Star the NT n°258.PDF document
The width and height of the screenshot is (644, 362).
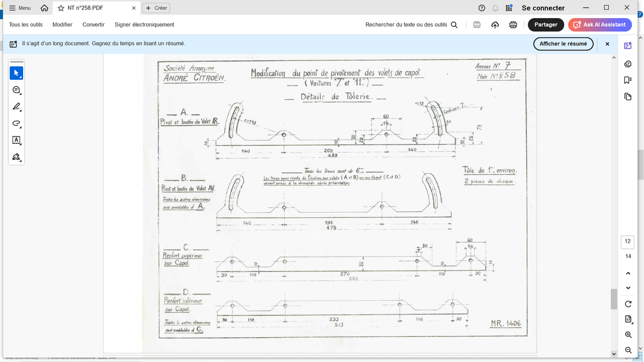click(61, 8)
